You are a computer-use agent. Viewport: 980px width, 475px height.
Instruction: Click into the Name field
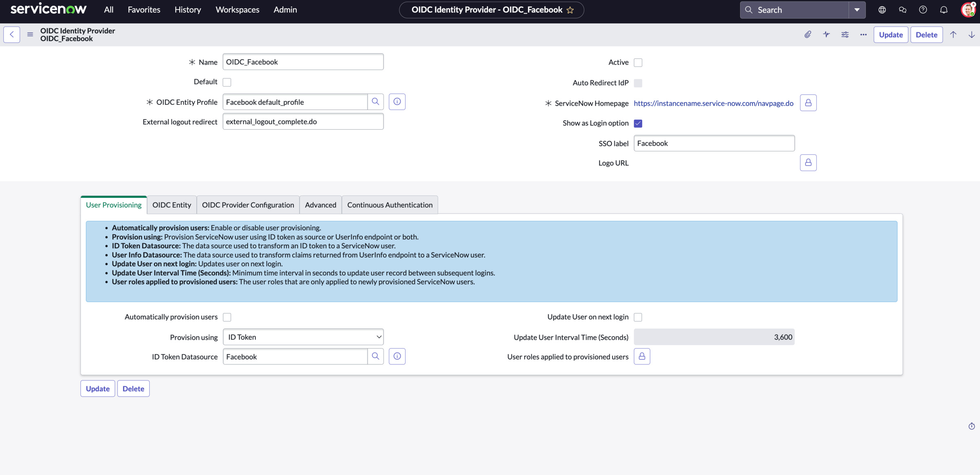pos(303,62)
